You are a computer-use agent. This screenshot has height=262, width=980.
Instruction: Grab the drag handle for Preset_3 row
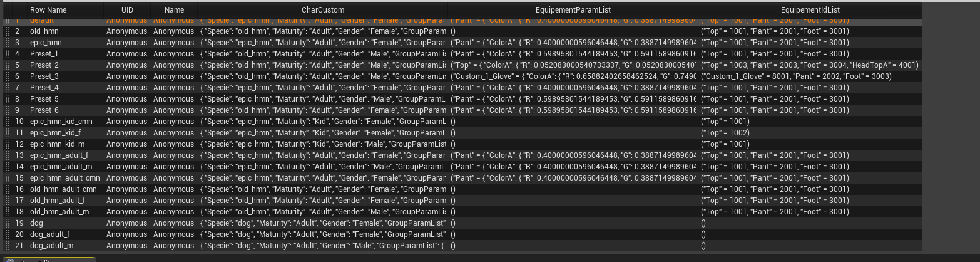coord(7,76)
